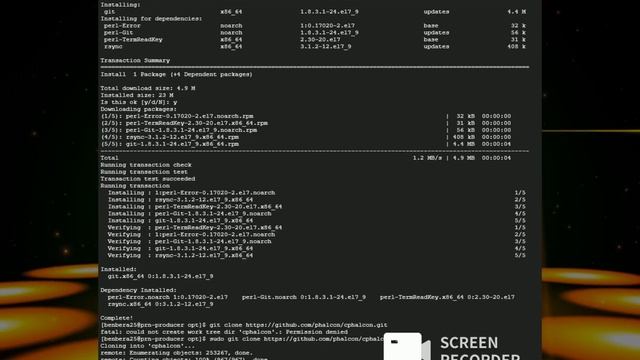Click the 'sudo git clone' command line
The height and width of the screenshot is (360, 640).
click(x=242, y=339)
